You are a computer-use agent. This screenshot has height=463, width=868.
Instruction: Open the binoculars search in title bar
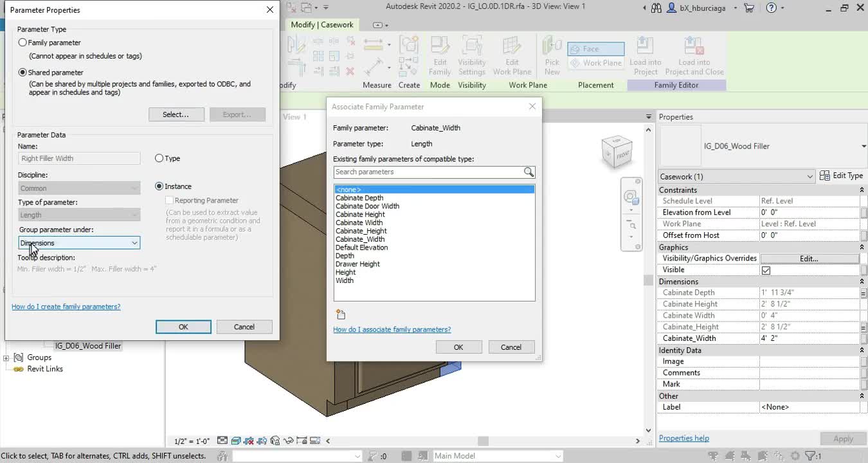point(656,8)
